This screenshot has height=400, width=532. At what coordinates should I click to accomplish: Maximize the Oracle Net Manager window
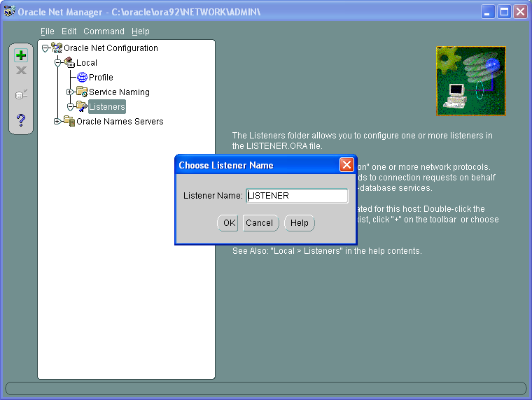[504, 11]
